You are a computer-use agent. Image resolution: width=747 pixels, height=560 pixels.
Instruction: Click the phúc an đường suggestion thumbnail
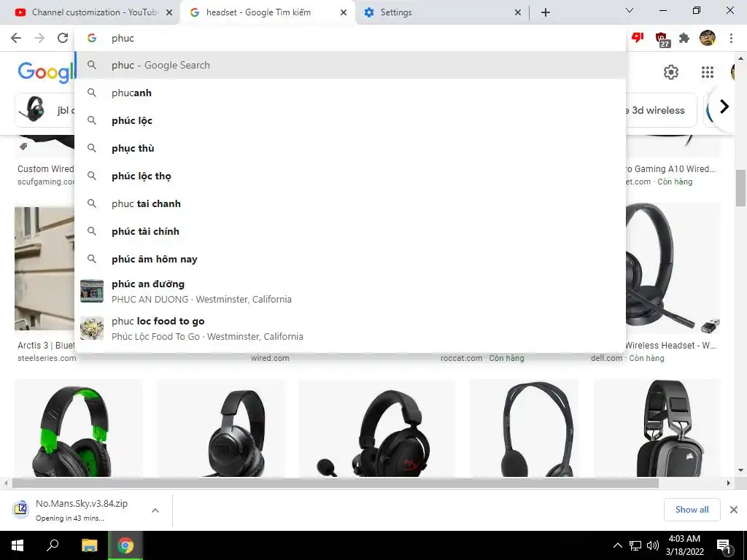pyautogui.click(x=92, y=291)
